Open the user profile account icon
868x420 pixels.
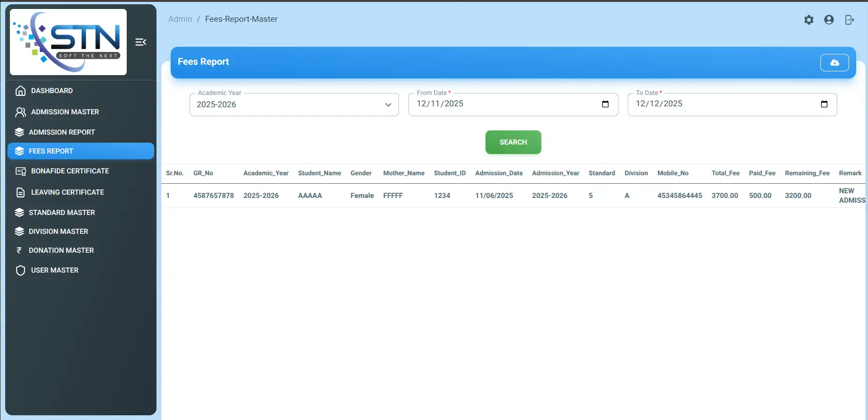(829, 20)
